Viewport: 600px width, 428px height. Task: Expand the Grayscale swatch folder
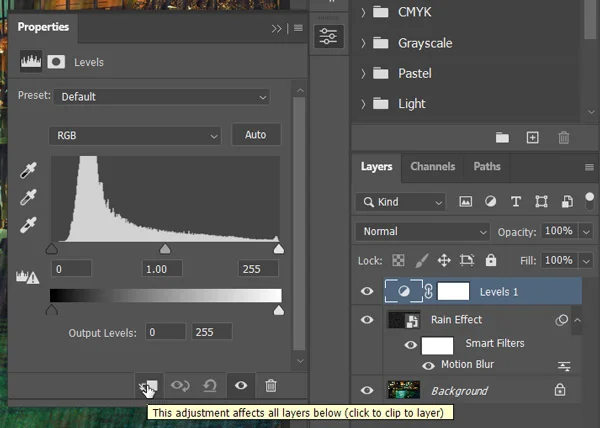[361, 44]
